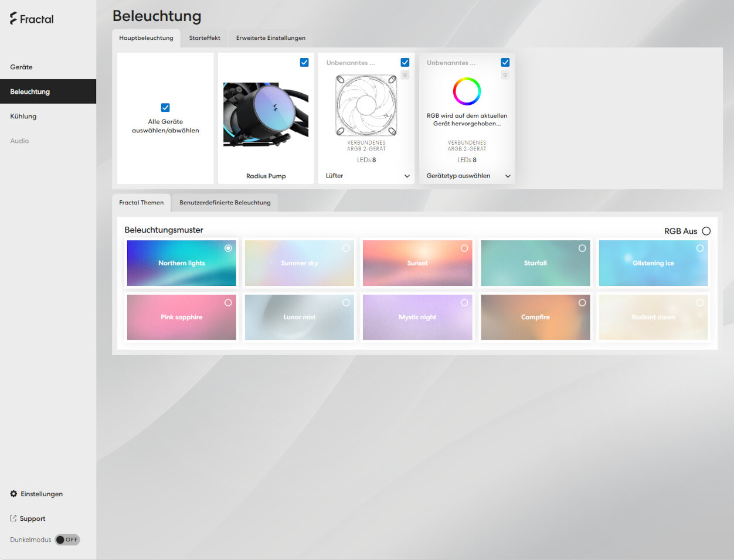Click the Fractal logo icon

pyautogui.click(x=13, y=19)
